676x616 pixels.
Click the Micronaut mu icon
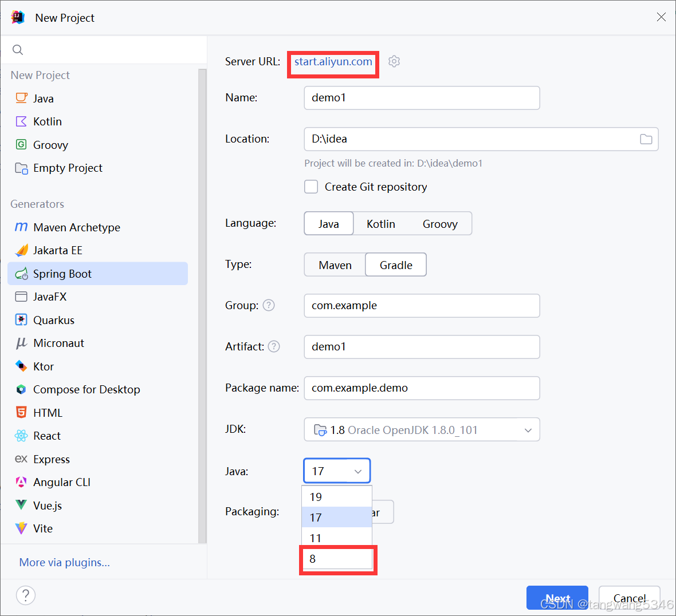[21, 343]
